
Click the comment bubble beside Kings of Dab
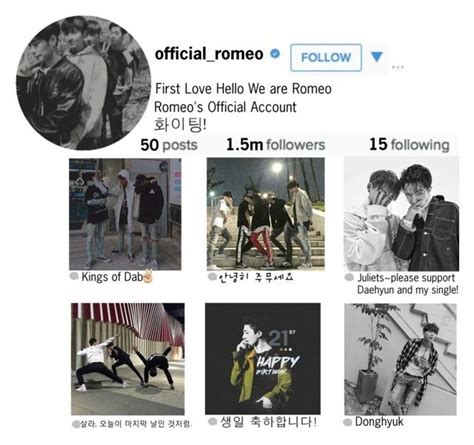click(74, 276)
